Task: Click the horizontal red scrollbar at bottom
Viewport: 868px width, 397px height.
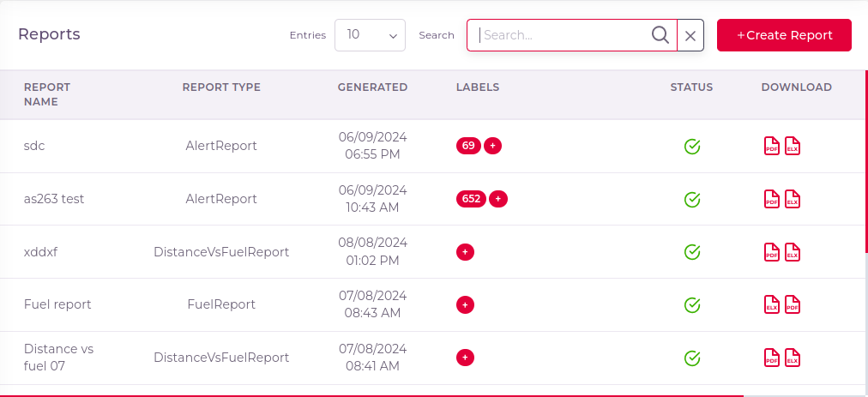Action: (371, 395)
